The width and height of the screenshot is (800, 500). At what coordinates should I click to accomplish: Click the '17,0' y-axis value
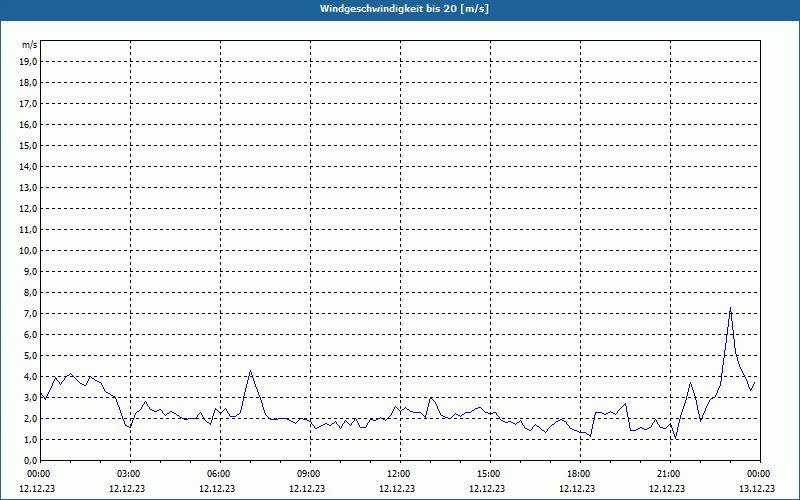[28, 104]
